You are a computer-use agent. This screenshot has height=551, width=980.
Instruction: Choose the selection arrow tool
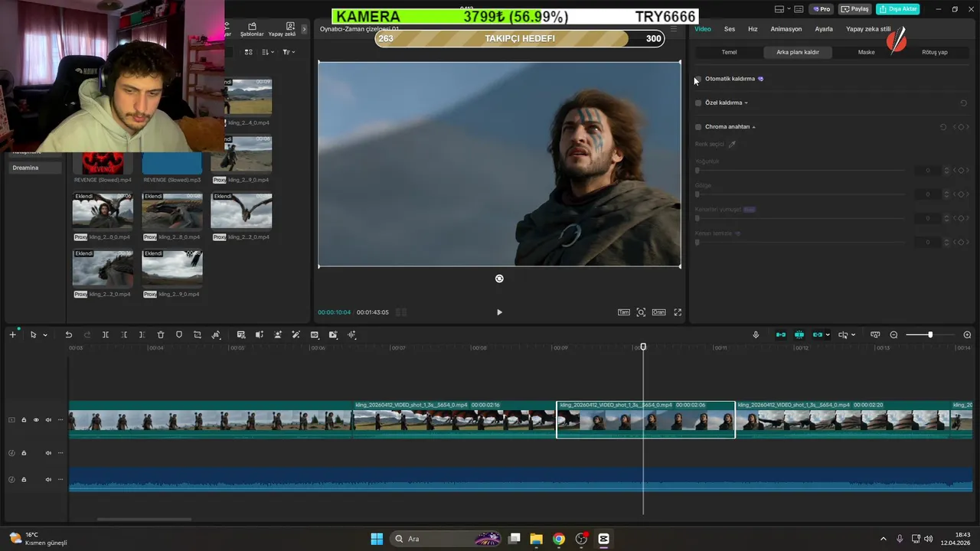point(33,335)
